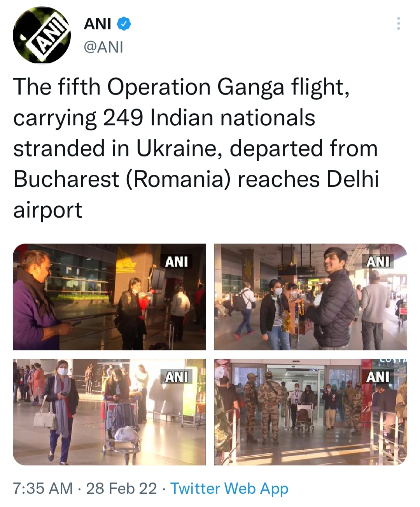Click ANI watermark on top-right photo
The height and width of the screenshot is (507, 420).
coord(378,262)
